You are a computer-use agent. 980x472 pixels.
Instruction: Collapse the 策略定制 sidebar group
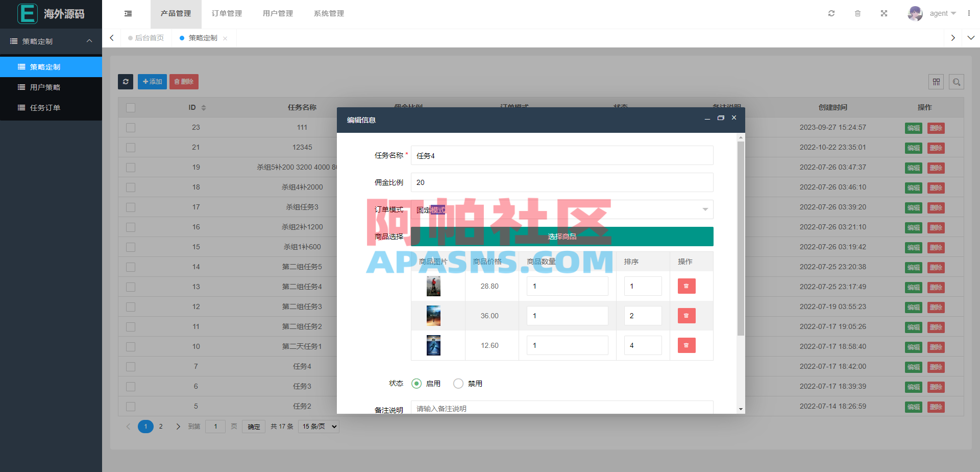tap(51, 41)
